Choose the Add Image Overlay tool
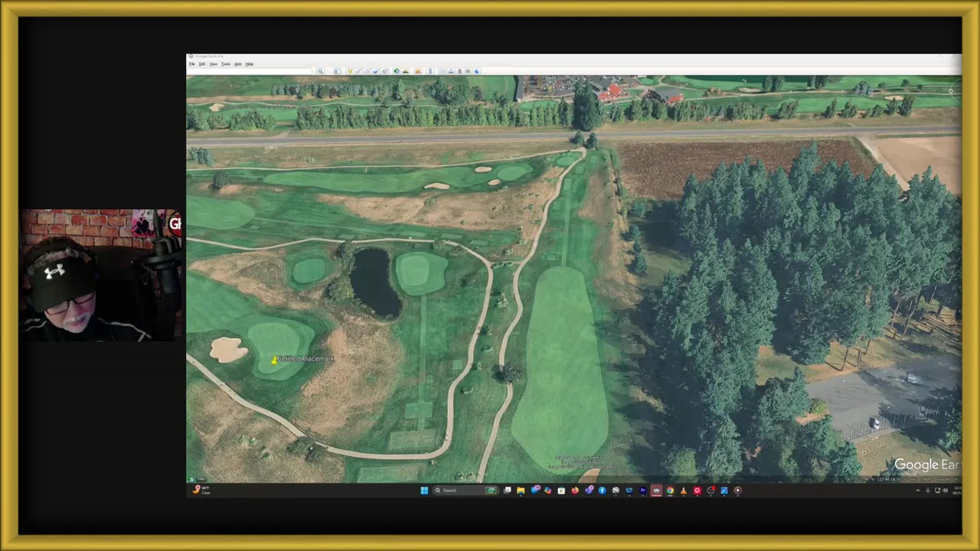This screenshot has width=980, height=551. pyautogui.click(x=376, y=70)
